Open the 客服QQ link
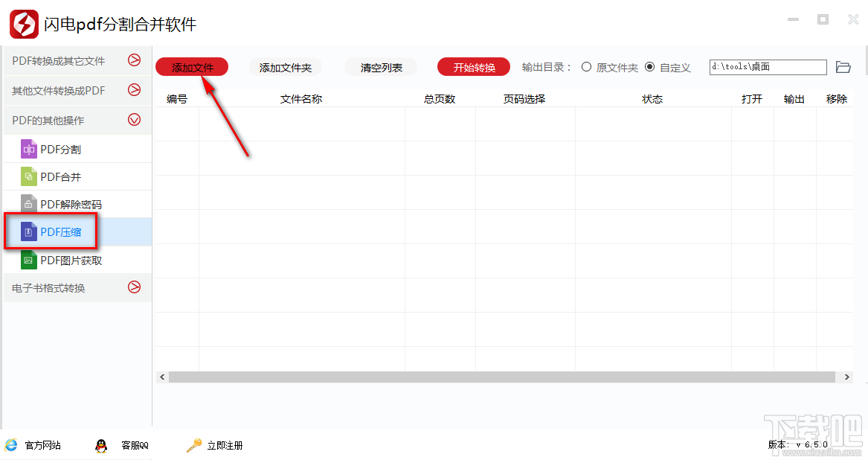The image size is (868, 460). click(135, 445)
